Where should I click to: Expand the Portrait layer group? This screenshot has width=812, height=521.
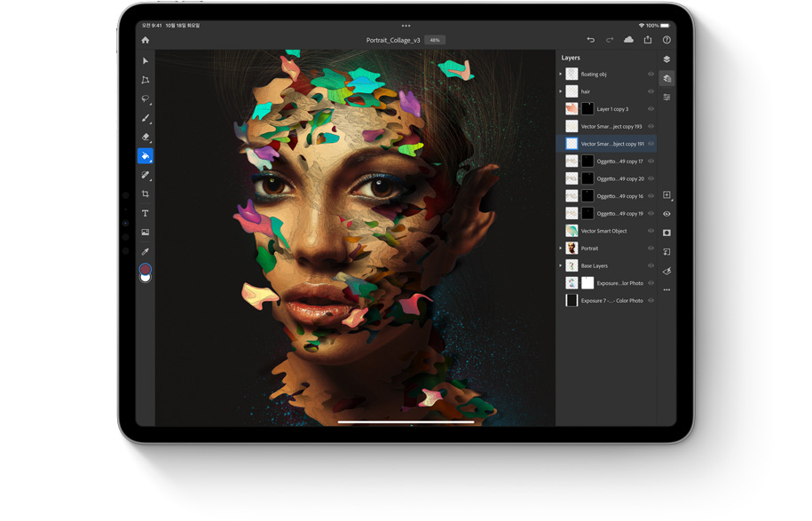560,248
